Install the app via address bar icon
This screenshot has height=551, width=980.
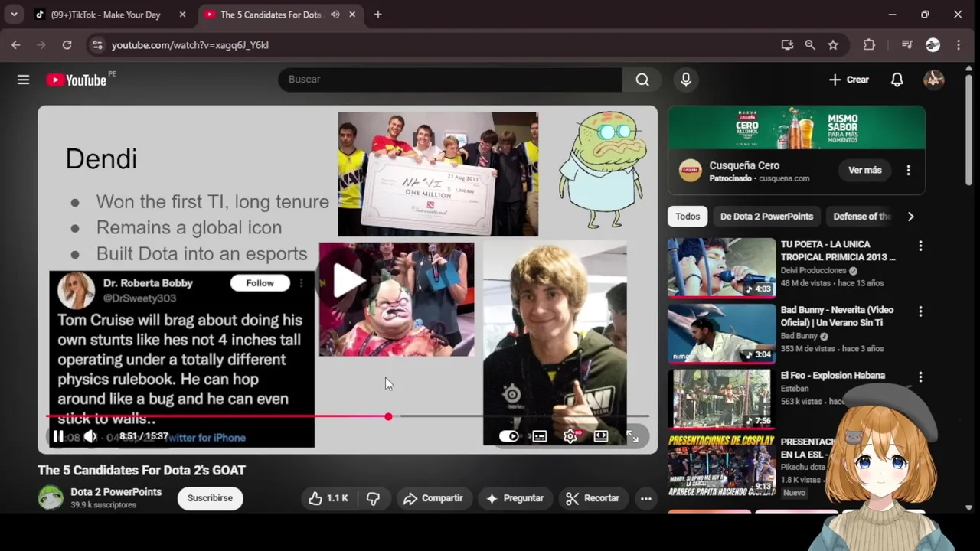point(787,45)
